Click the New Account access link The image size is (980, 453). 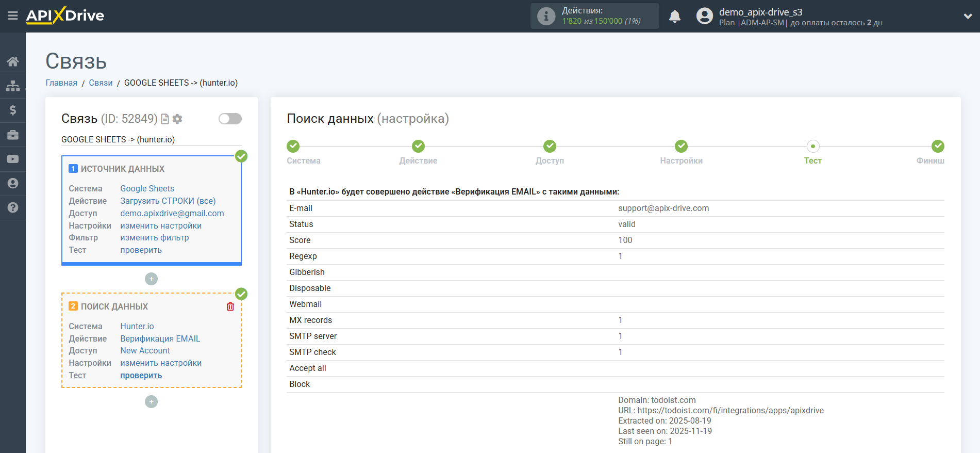click(145, 350)
